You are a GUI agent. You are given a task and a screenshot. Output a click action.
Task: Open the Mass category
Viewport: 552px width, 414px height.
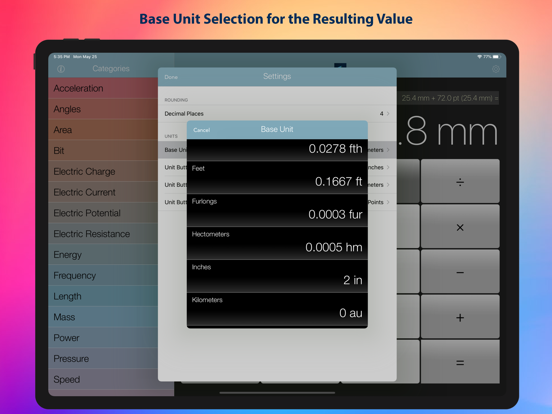(103, 317)
